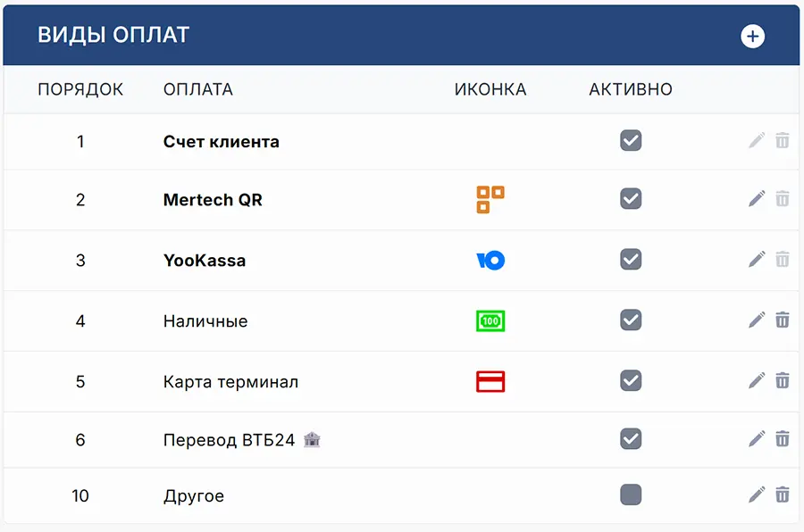
Task: Open the trash icon for Карта терминал
Action: 783,381
